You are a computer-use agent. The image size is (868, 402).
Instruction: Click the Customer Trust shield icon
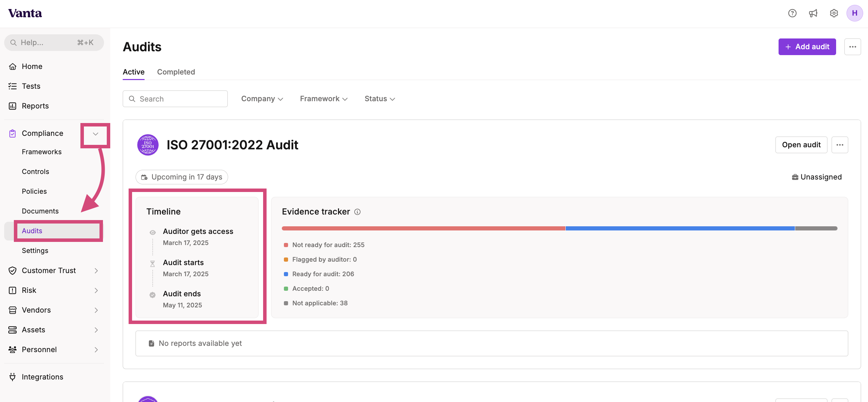[x=12, y=271]
